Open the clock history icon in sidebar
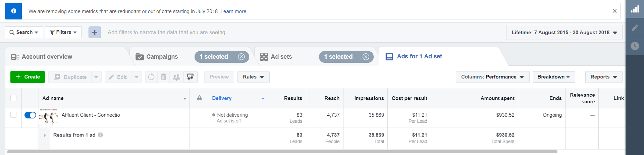The width and height of the screenshot is (644, 155). pyautogui.click(x=635, y=46)
